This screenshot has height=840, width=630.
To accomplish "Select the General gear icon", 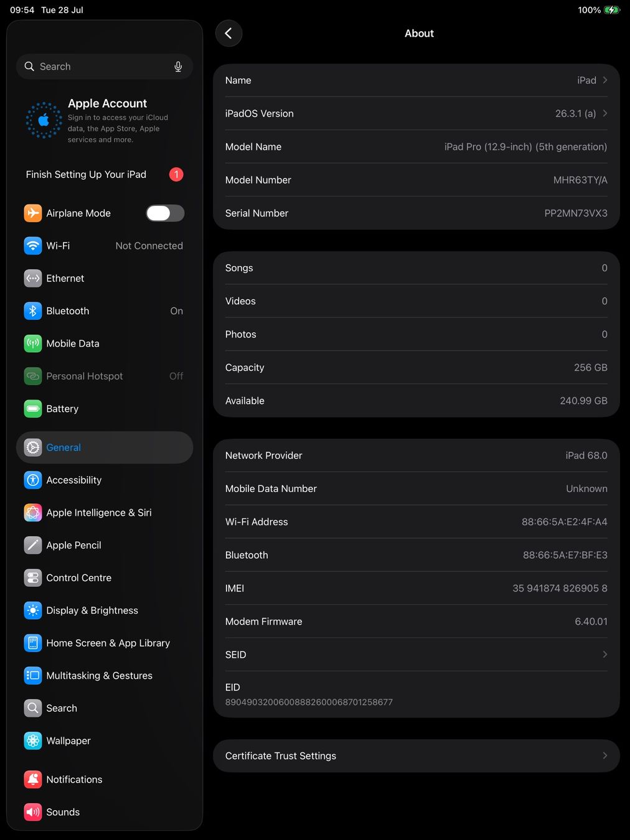I will [x=33, y=447].
